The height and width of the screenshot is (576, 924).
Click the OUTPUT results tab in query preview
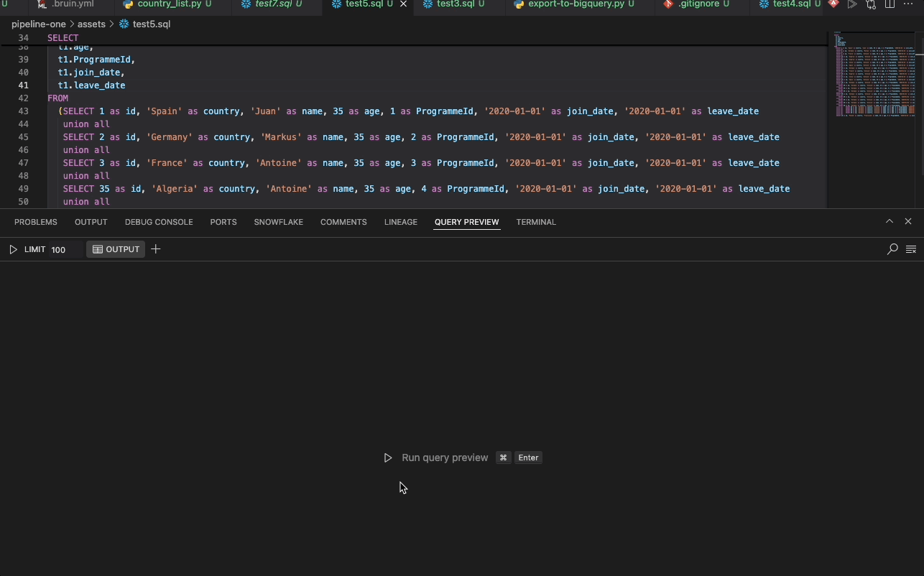coord(116,249)
